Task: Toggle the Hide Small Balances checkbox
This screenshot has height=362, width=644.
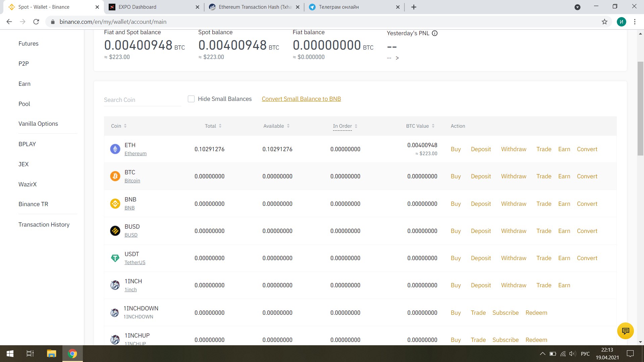Action: point(191,99)
